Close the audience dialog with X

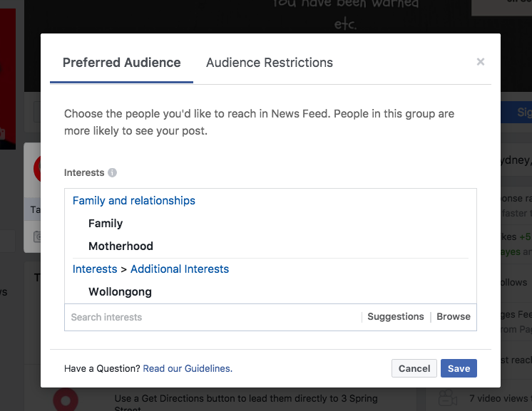(481, 62)
